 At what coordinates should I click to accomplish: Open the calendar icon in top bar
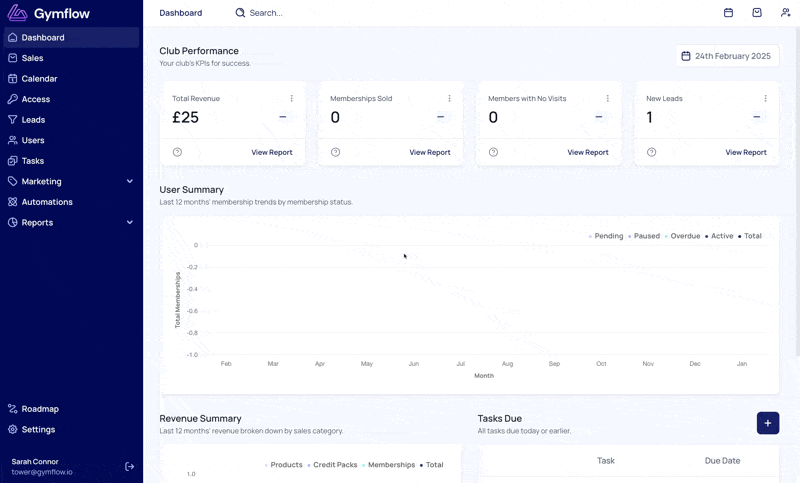click(x=728, y=13)
